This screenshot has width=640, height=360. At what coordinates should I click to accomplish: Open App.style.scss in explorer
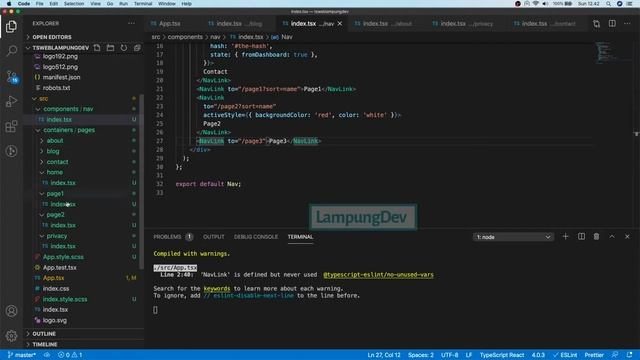tap(63, 257)
